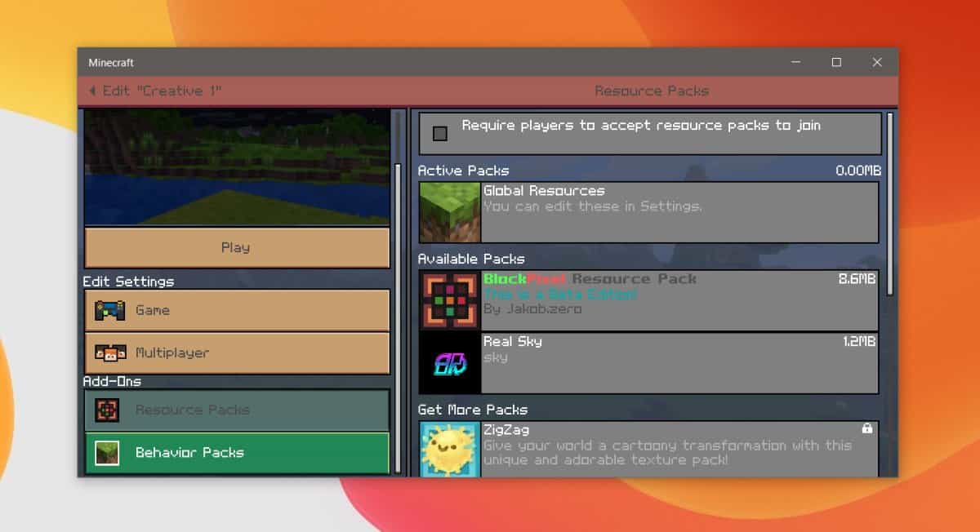The height and width of the screenshot is (532, 980).
Task: Click the world preview thumbnail image
Action: click(x=237, y=168)
